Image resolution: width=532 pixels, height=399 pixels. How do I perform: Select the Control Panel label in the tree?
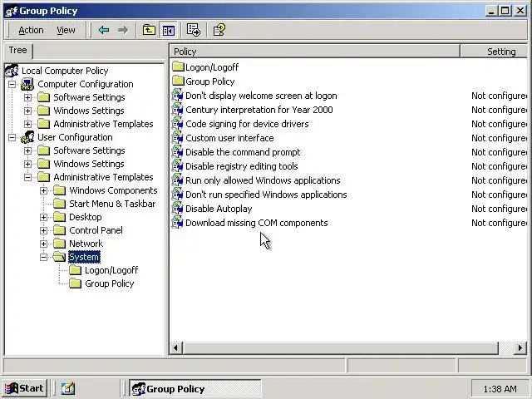(x=96, y=230)
